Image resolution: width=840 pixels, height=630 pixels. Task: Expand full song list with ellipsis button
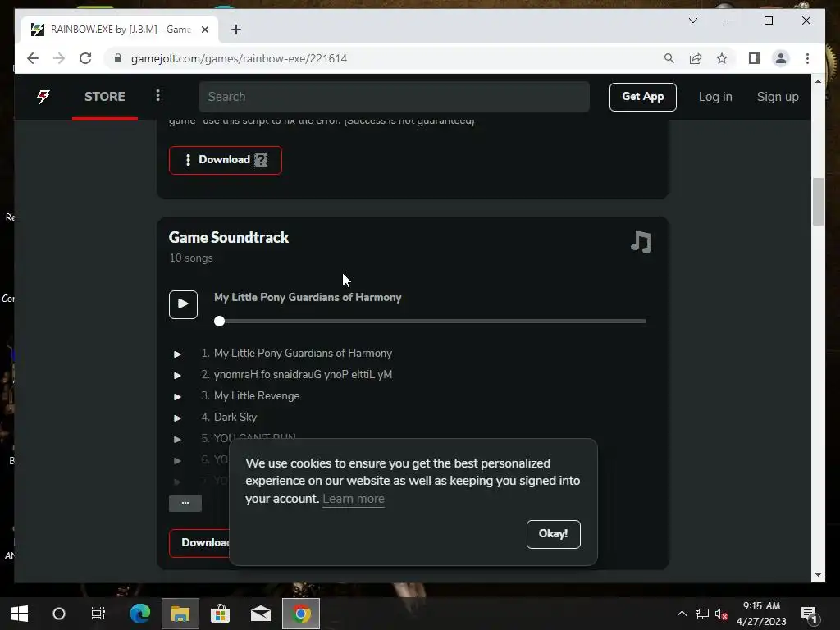pyautogui.click(x=185, y=503)
